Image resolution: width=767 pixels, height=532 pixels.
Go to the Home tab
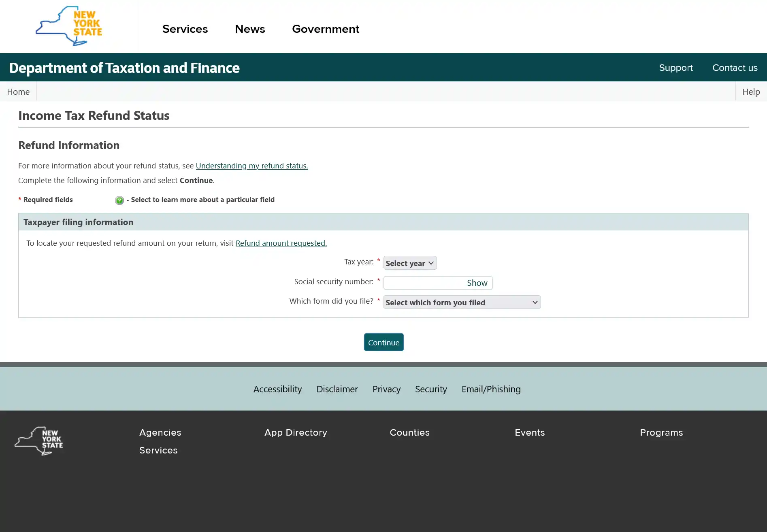[x=18, y=92]
